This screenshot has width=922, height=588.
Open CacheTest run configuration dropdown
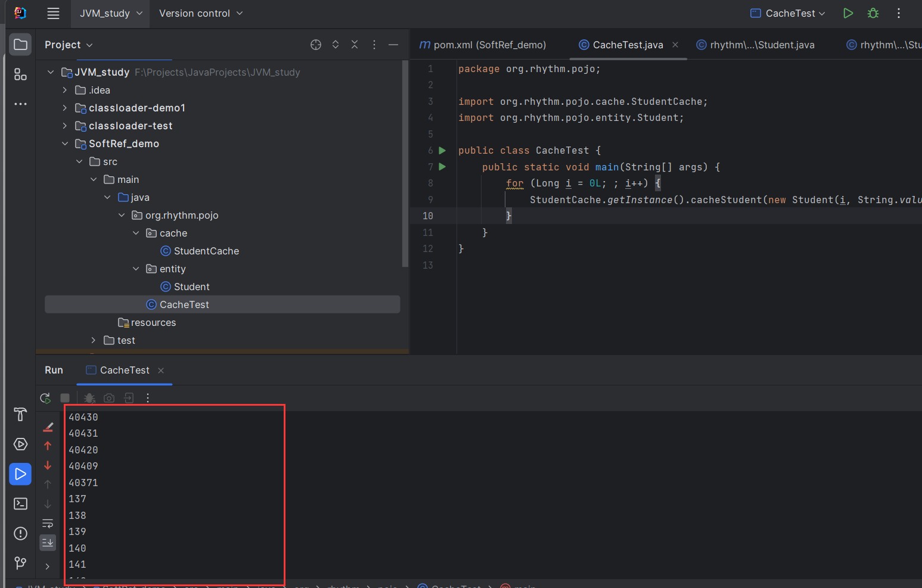coord(788,13)
